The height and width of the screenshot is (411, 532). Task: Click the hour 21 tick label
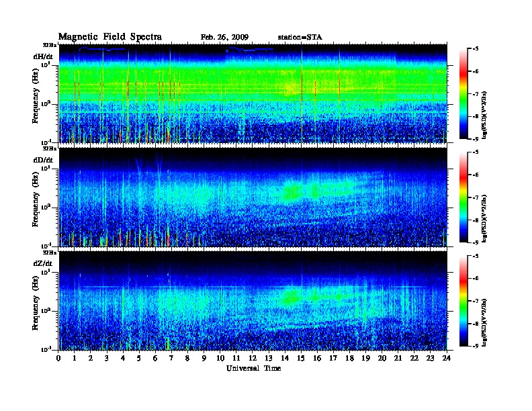(398, 358)
